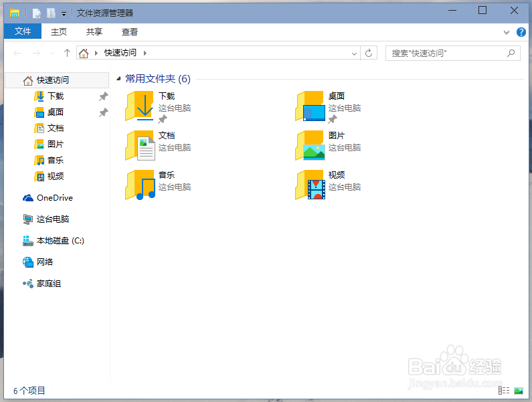Select 音乐 in the navigation pane
The height and width of the screenshot is (402, 532).
(56, 160)
